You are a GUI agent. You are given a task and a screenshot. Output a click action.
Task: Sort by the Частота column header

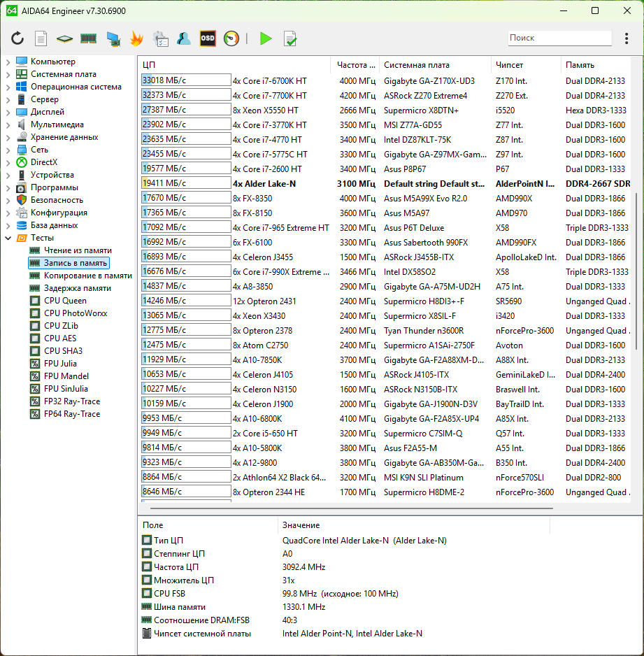click(355, 65)
